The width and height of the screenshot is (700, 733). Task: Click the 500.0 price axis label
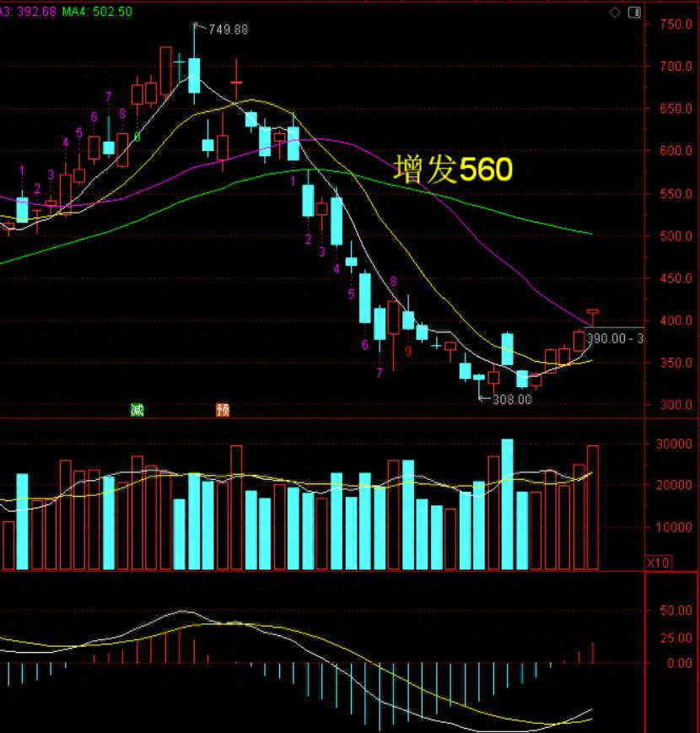(x=676, y=235)
